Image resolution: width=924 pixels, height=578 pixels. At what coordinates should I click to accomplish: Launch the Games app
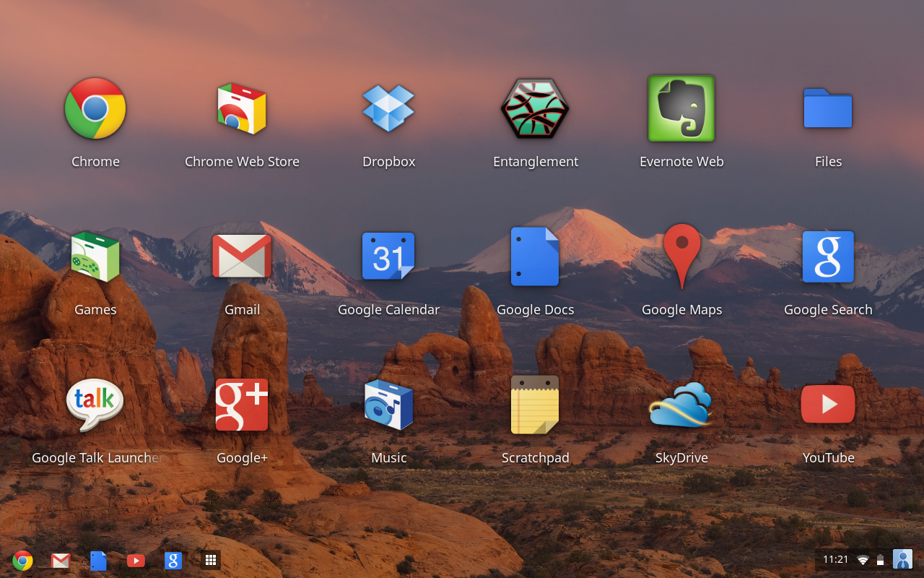coord(95,256)
